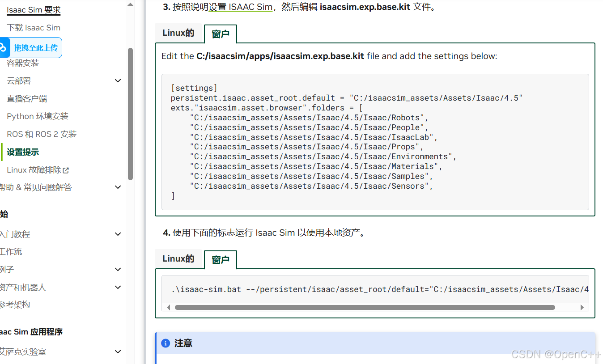Screen dimensions: 603x364
Task: Open the 工作流 sidebar item
Action: pyautogui.click(x=11, y=252)
